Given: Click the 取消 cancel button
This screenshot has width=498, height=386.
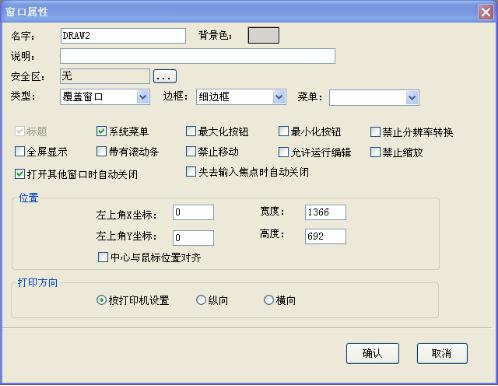Looking at the screenshot, I should tap(442, 353).
